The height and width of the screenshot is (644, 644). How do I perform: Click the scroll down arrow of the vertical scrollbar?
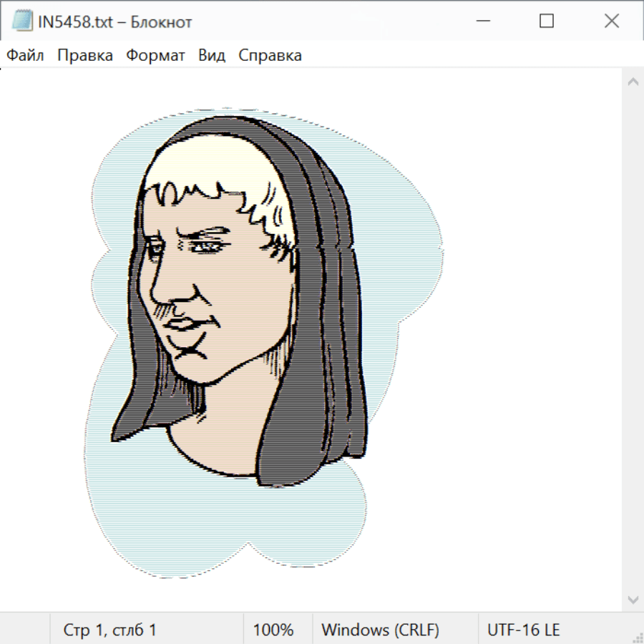pos(633,599)
